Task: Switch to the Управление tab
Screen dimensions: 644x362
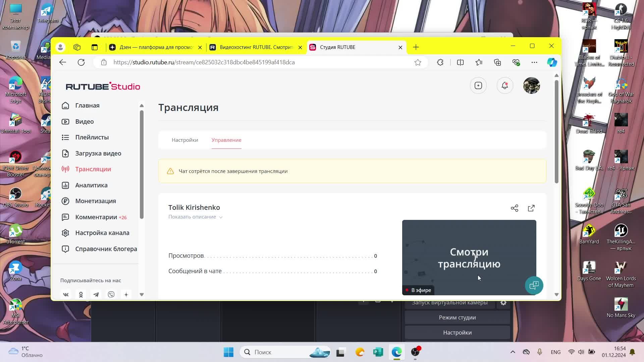Action: [226, 140]
